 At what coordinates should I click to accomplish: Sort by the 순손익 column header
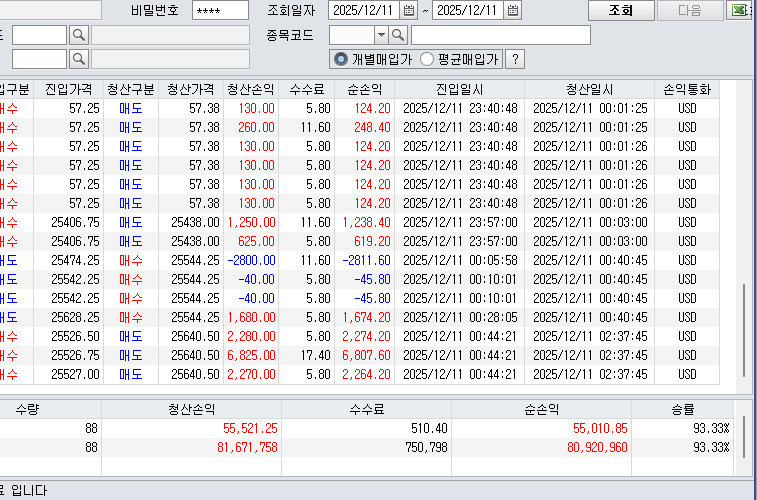tap(364, 89)
